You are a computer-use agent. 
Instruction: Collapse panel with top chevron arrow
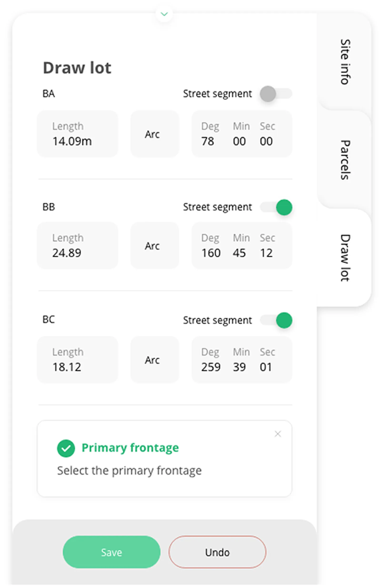coord(164,14)
